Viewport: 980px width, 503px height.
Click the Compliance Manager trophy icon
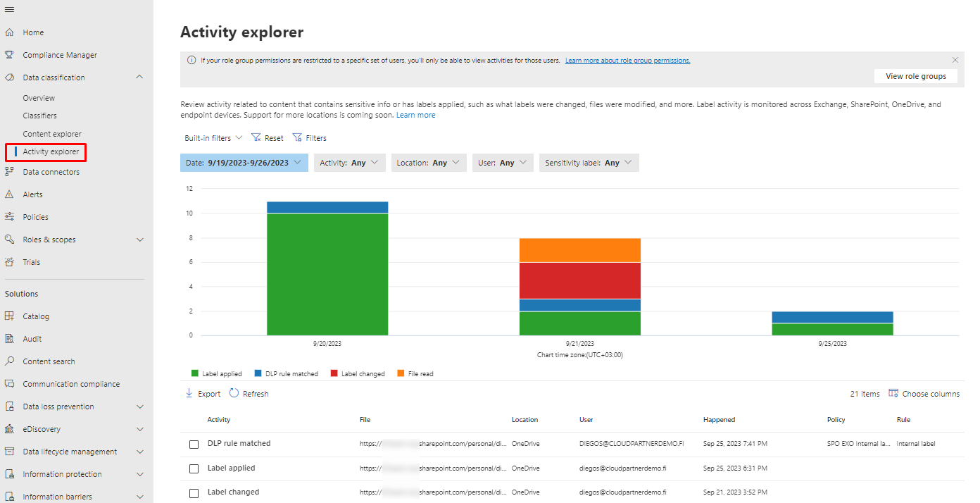tap(10, 55)
